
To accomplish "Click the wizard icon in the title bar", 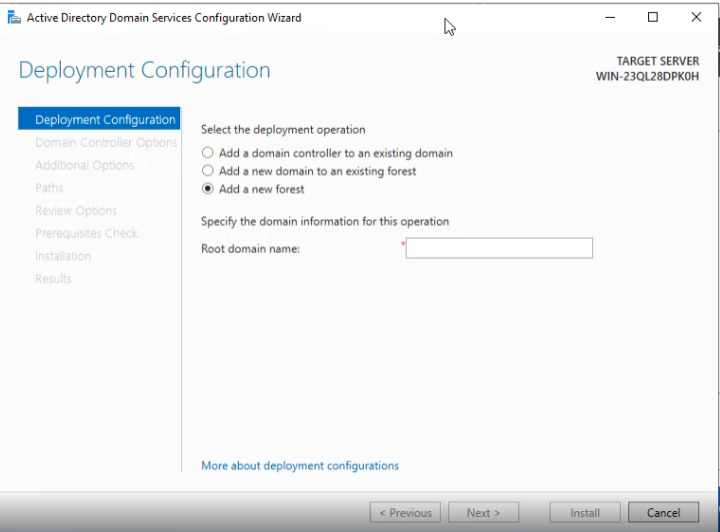I will pos(14,18).
